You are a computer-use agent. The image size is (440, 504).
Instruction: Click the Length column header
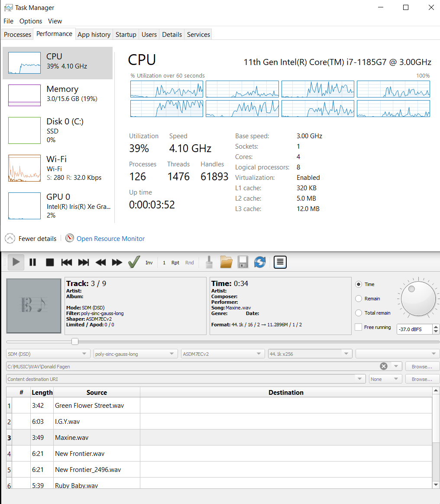(42, 392)
